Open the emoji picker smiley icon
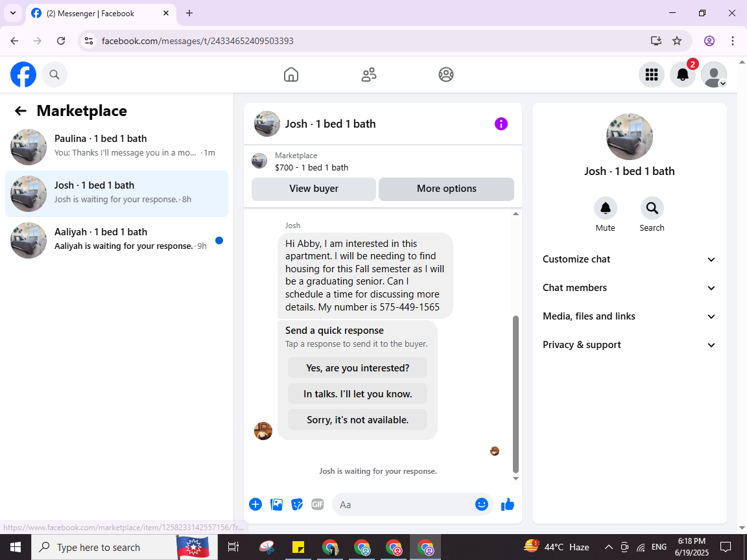 [x=482, y=504]
